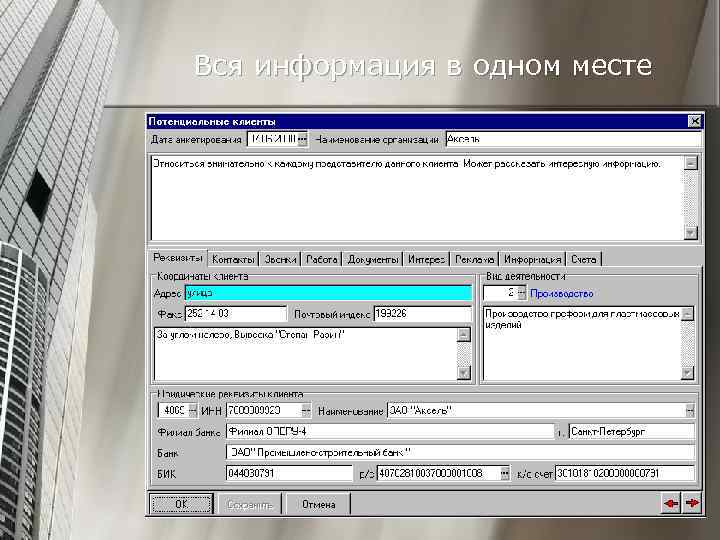Open the Звонки tab
Screen dimensions: 720x540
point(280,259)
